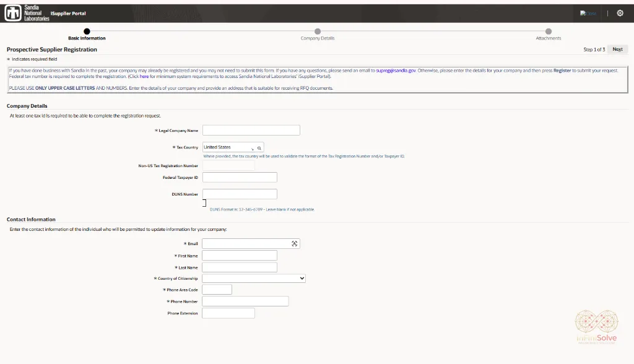The width and height of the screenshot is (634, 364).
Task: Click the 'here' system requirements link
Action: [144, 76]
